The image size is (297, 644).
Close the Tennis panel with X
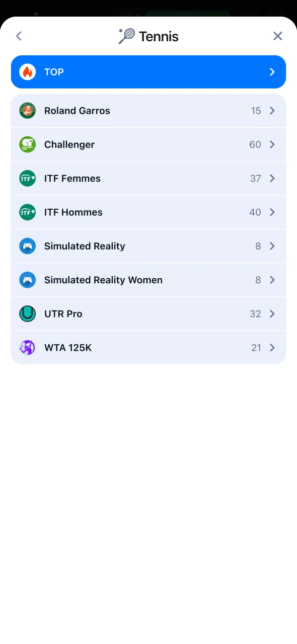tap(277, 36)
